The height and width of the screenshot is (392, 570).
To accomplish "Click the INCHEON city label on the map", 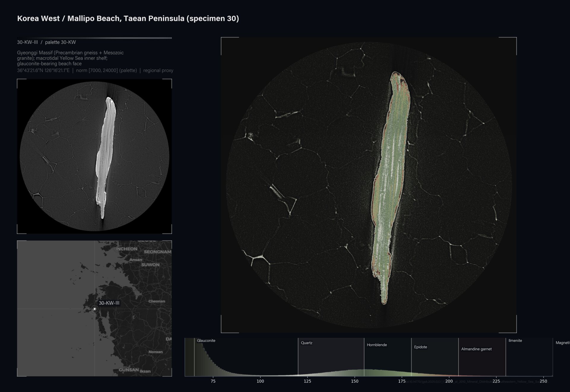I will tap(126, 249).
